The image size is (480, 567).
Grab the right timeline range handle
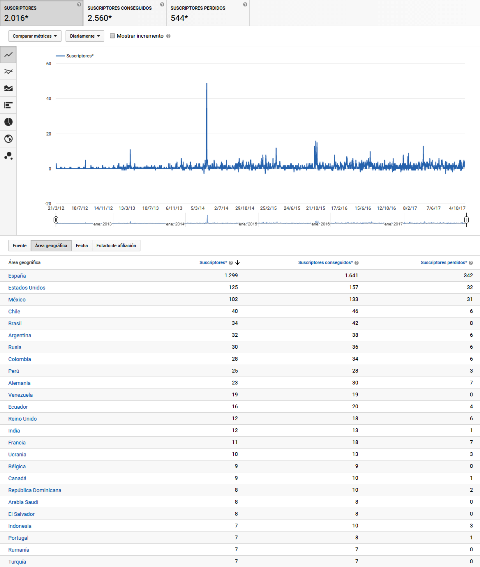(x=466, y=219)
